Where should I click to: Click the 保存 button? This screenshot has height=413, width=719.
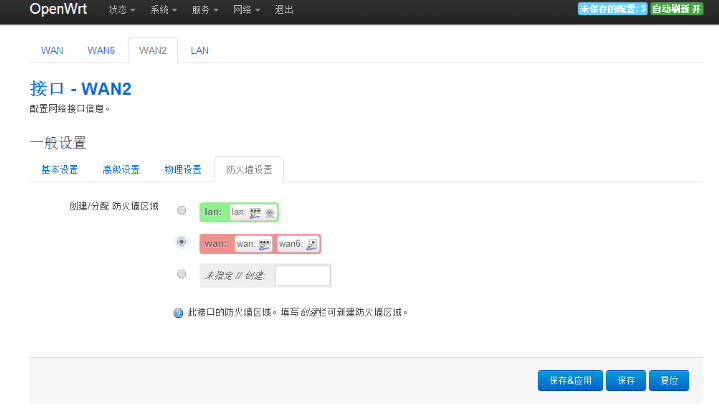626,380
